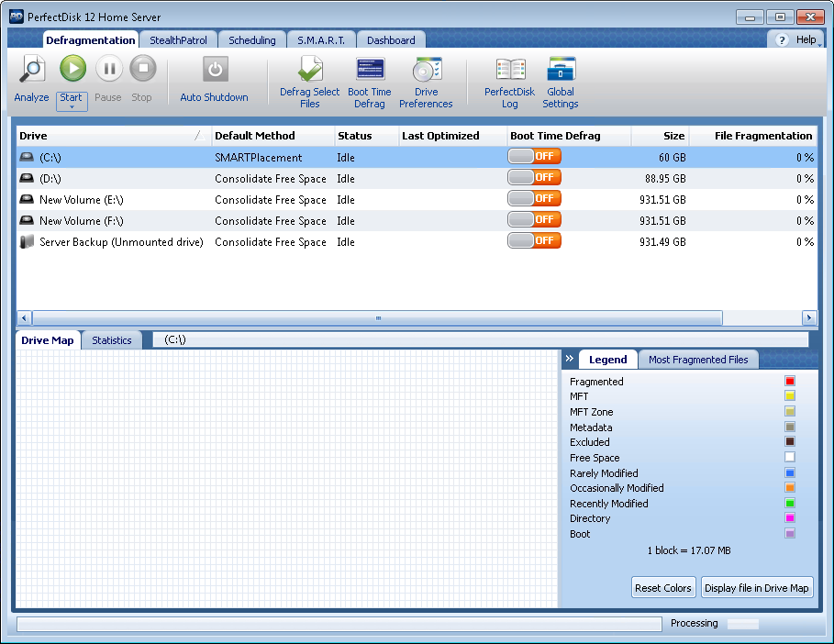The image size is (834, 644).
Task: Click the Help question mark icon
Action: tap(782, 39)
